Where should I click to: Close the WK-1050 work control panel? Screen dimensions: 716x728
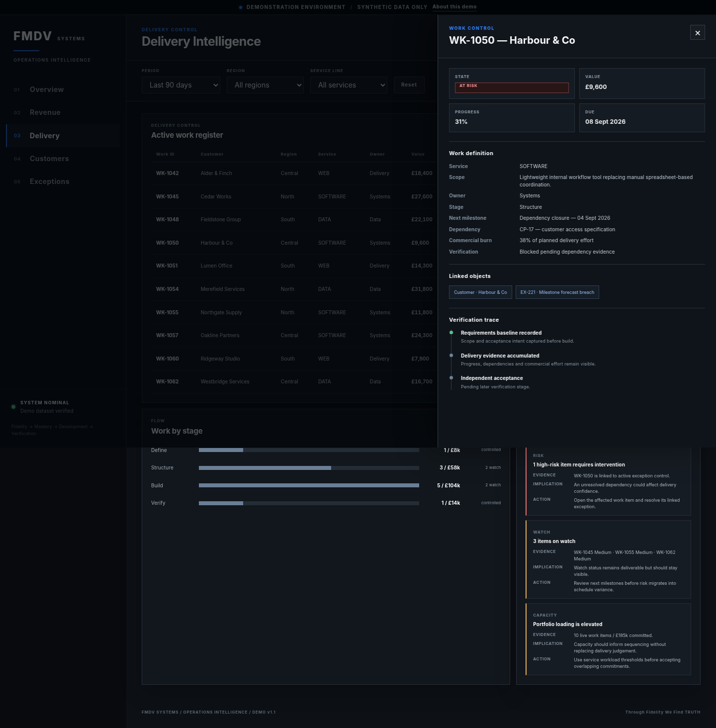click(698, 33)
